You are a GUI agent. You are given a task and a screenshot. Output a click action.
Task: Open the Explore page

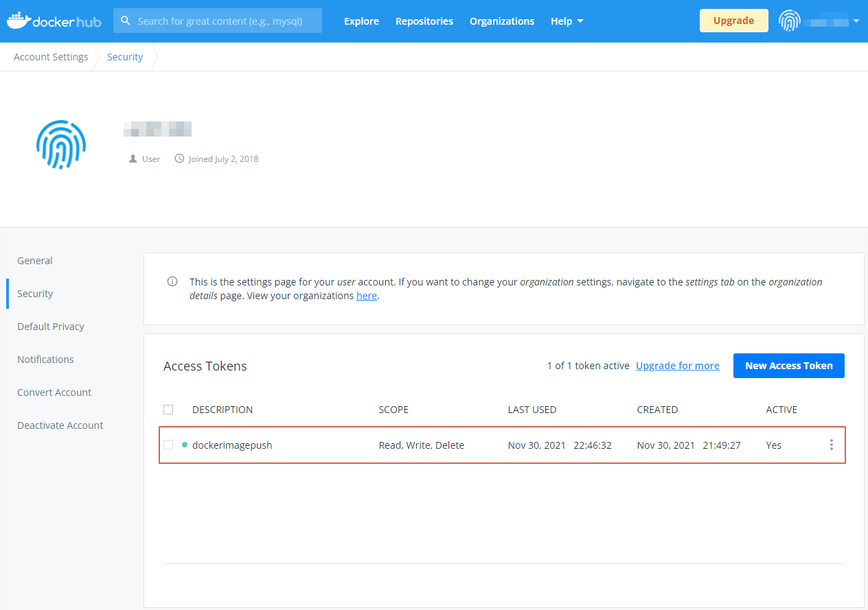tap(361, 21)
